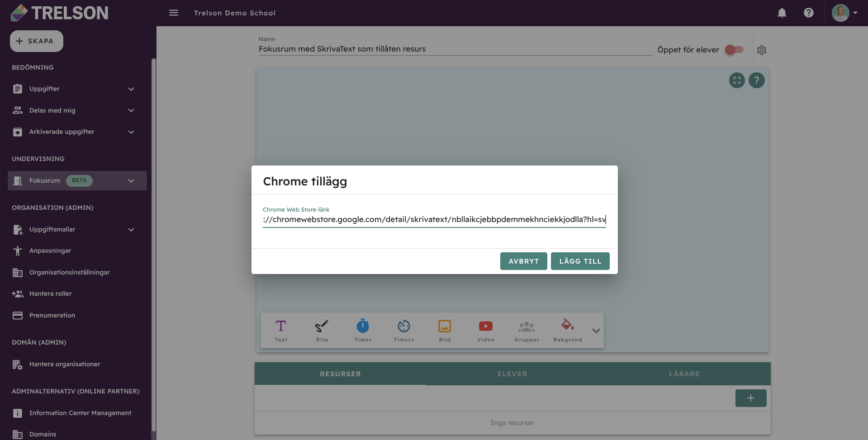Click the Anpassningar accessibility icon
868x440 pixels.
point(18,251)
